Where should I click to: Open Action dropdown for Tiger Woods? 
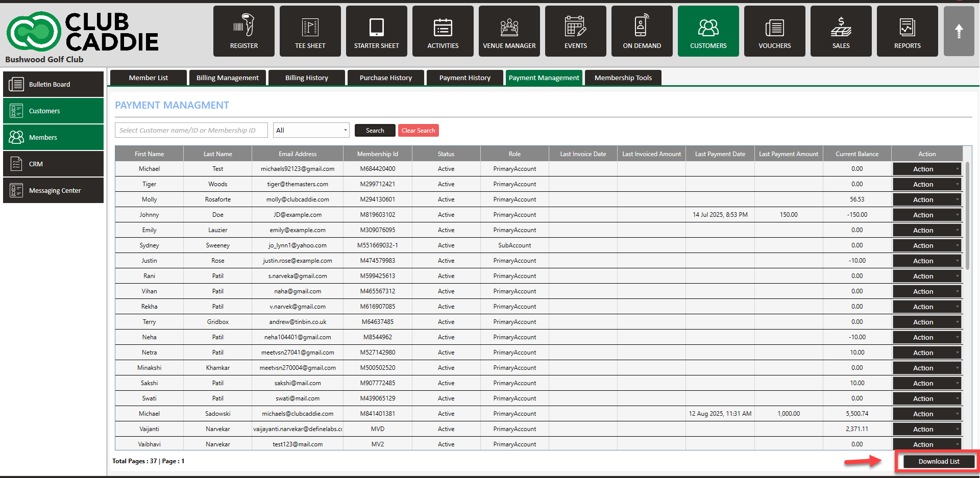tap(926, 184)
